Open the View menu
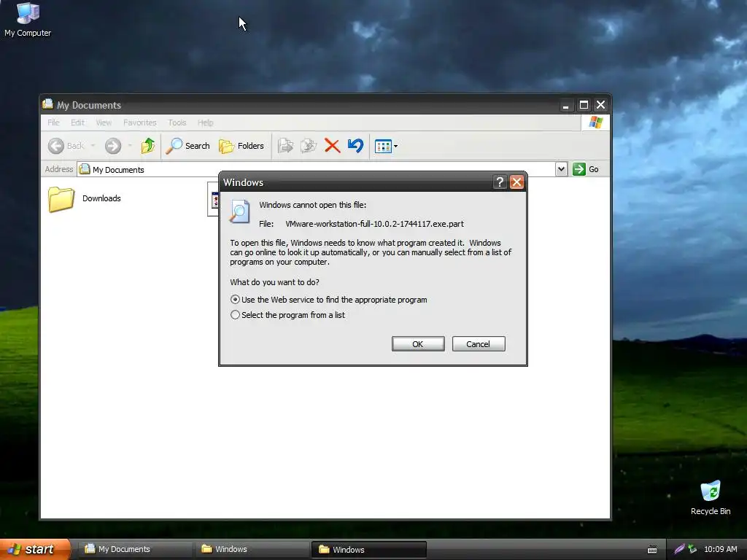The height and width of the screenshot is (560, 747). point(104,122)
